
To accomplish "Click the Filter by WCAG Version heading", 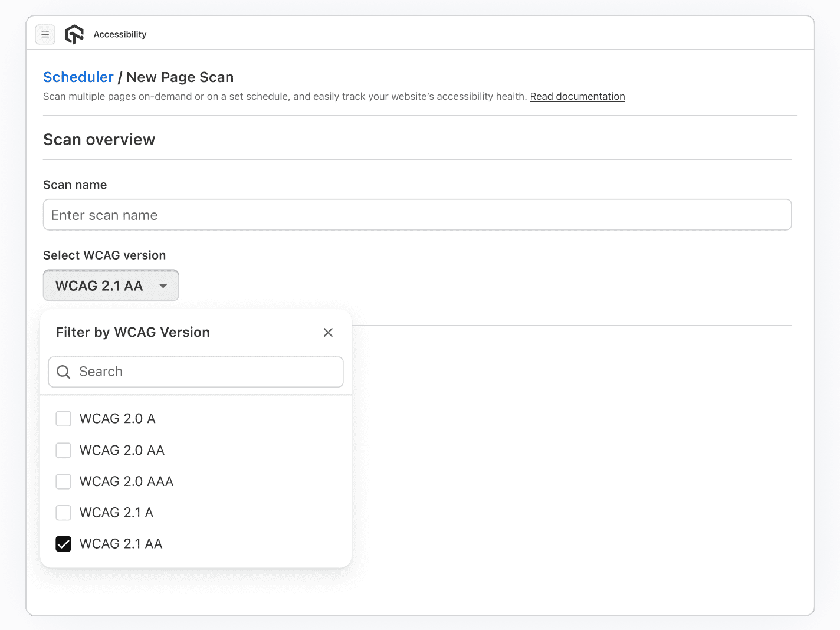I will coord(133,333).
